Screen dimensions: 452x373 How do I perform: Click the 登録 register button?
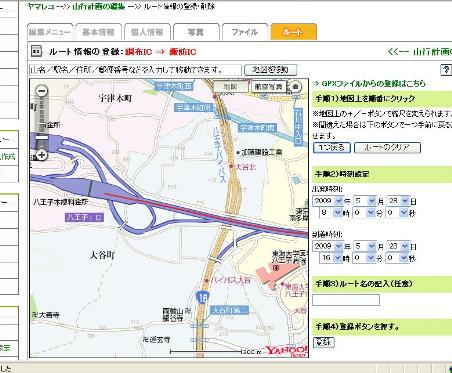coord(324,342)
